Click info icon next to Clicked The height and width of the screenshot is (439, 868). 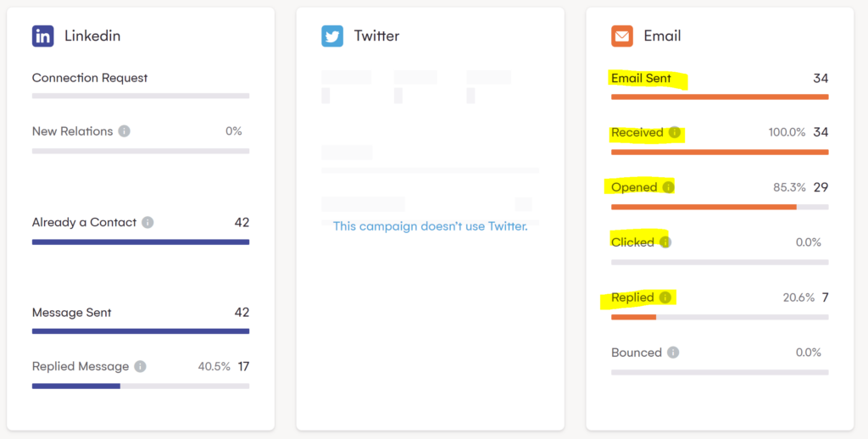point(665,242)
